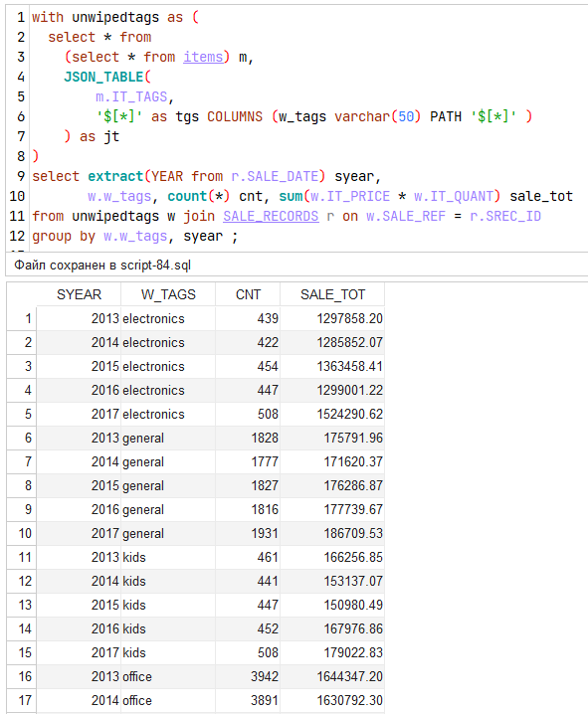Click the CNT cell showing 1931
Image resolution: width=588 pixels, height=714 pixels.
pyautogui.click(x=248, y=533)
